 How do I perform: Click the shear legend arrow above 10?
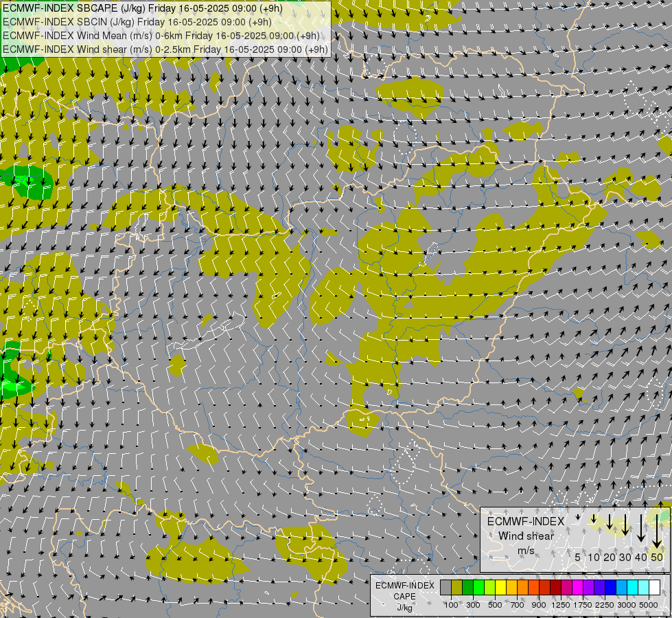(594, 518)
